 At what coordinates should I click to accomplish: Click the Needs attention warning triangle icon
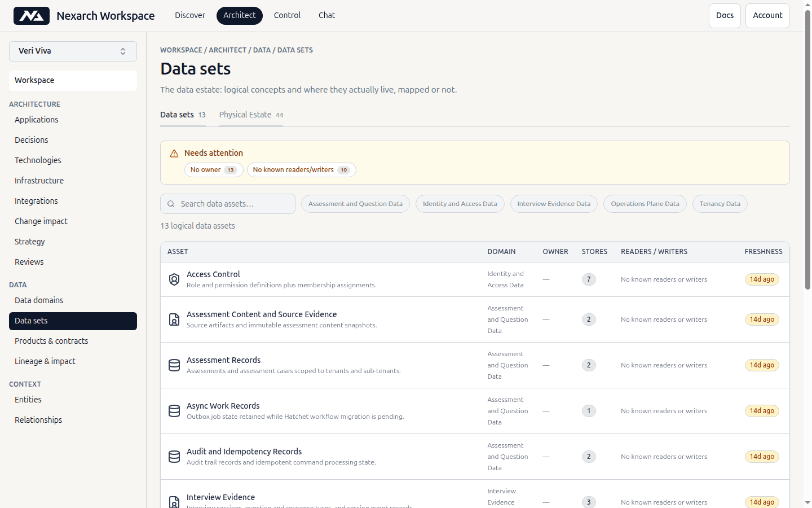(174, 154)
